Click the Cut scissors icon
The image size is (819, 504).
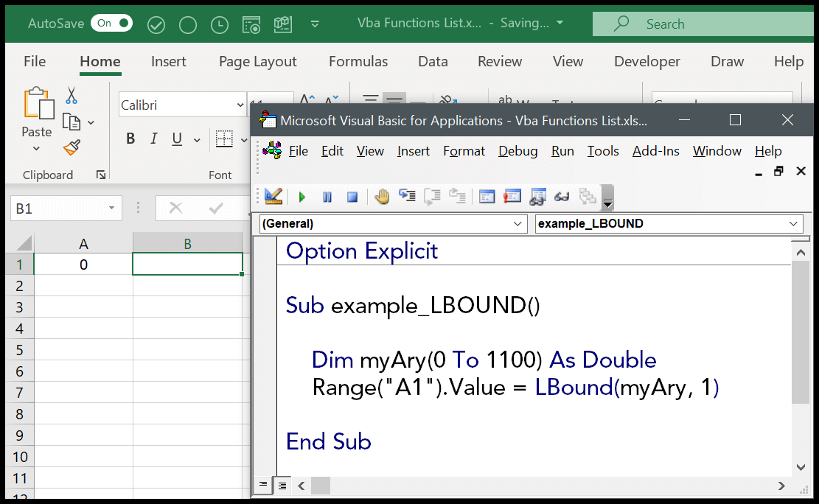[x=72, y=96]
